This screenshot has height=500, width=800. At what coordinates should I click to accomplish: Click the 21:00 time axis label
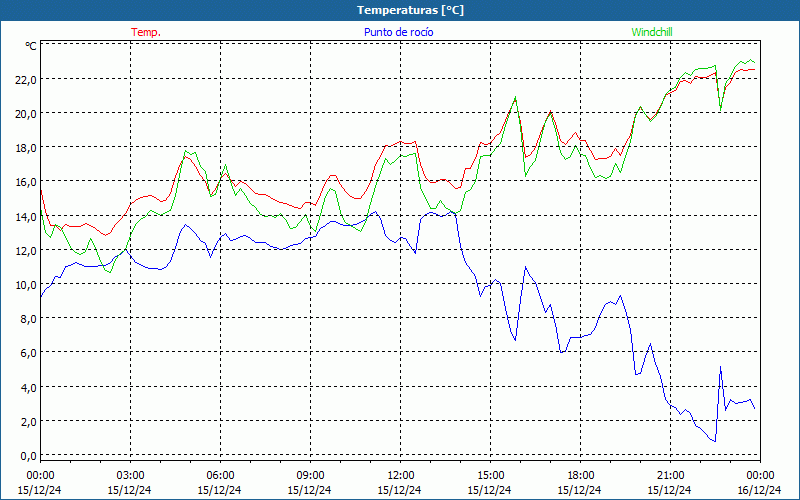coord(670,476)
